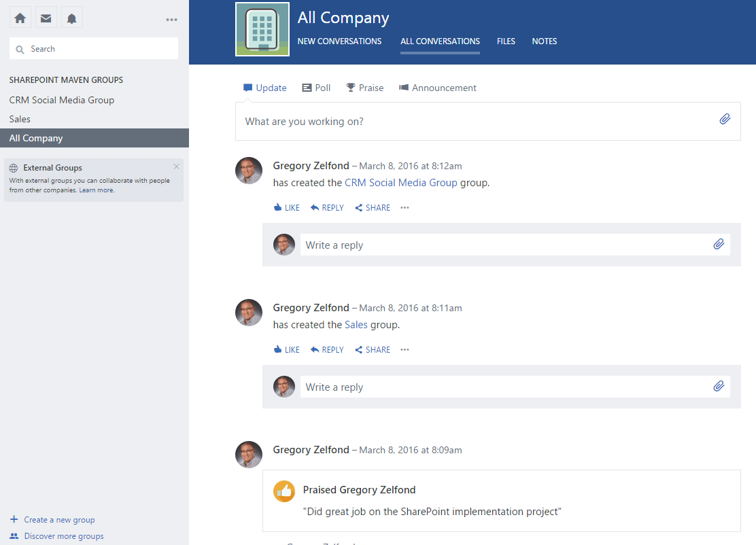This screenshot has height=545, width=756.
Task: Click the SharePoint Maven Groups heading
Action: [x=66, y=80]
